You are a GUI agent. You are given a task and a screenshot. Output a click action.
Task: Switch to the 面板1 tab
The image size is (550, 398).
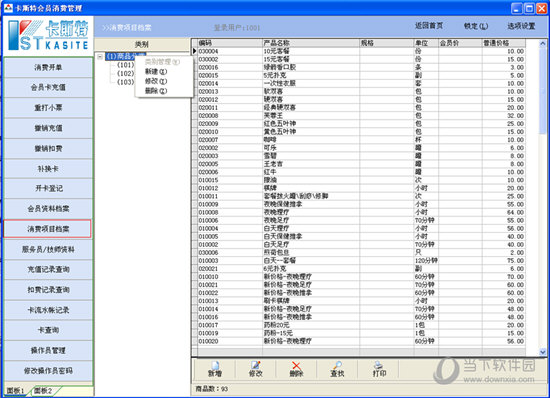pyautogui.click(x=15, y=390)
